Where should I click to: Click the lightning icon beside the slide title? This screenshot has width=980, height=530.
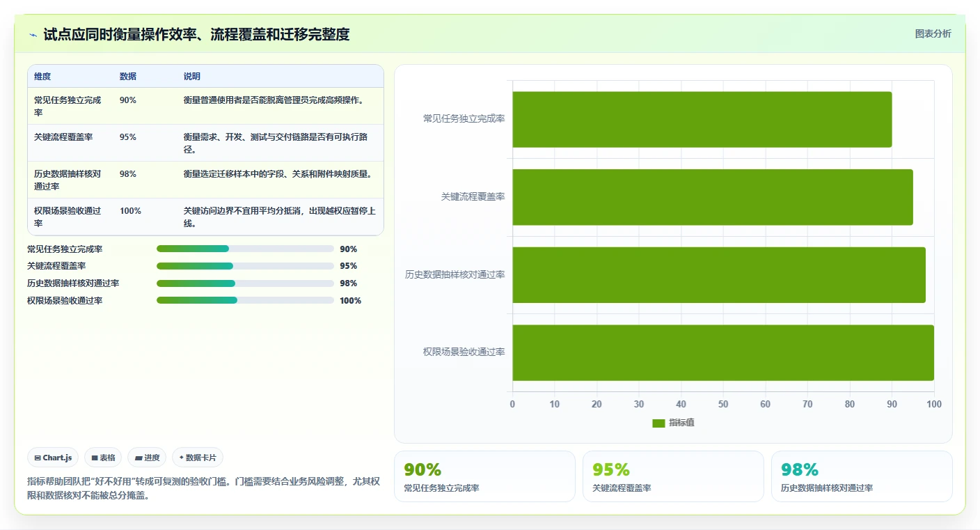pos(33,35)
